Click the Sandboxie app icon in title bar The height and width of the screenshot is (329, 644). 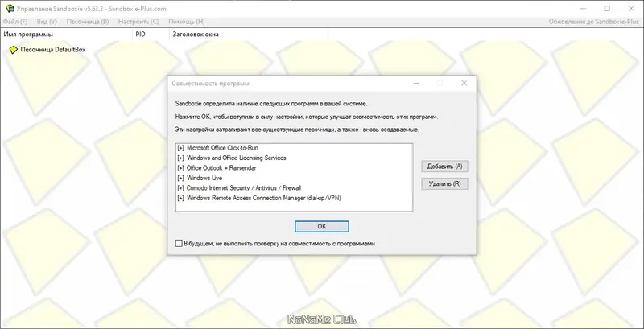coord(9,9)
